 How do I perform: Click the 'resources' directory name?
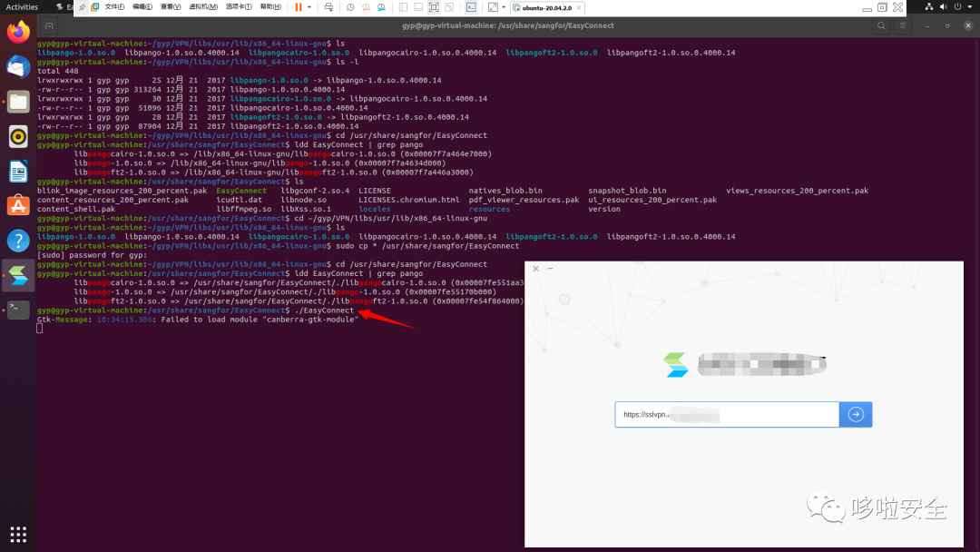[489, 210]
